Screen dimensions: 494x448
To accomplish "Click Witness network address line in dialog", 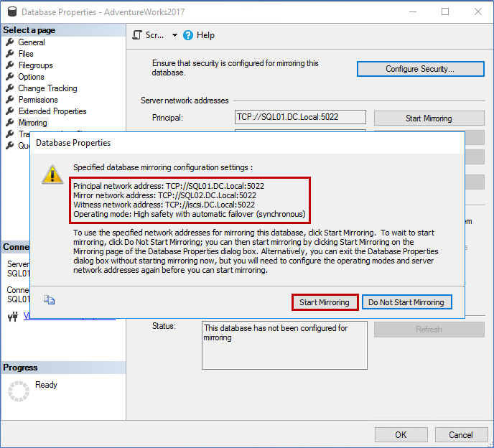I will [x=164, y=205].
